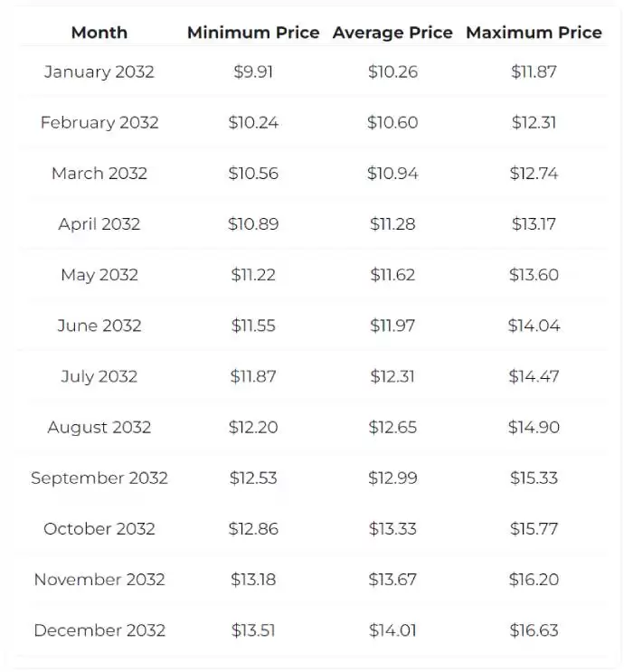The height and width of the screenshot is (672, 633).
Task: Click December 2032 maximum price $16.63
Action: point(534,630)
